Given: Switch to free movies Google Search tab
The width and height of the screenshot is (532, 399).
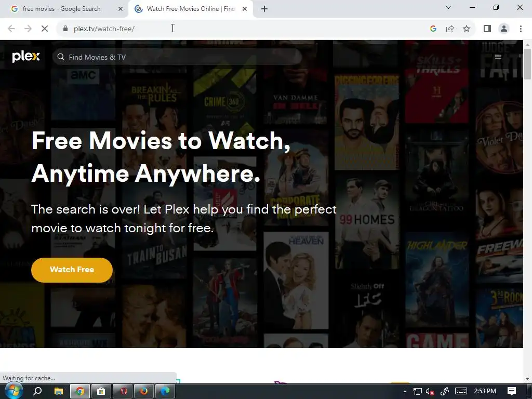Looking at the screenshot, I should 64,9.
